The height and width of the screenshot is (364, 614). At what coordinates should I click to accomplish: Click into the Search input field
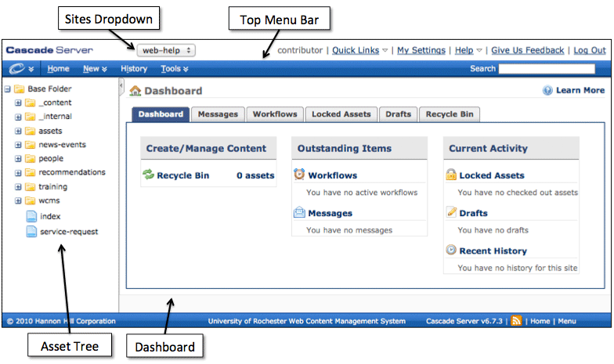click(x=547, y=69)
